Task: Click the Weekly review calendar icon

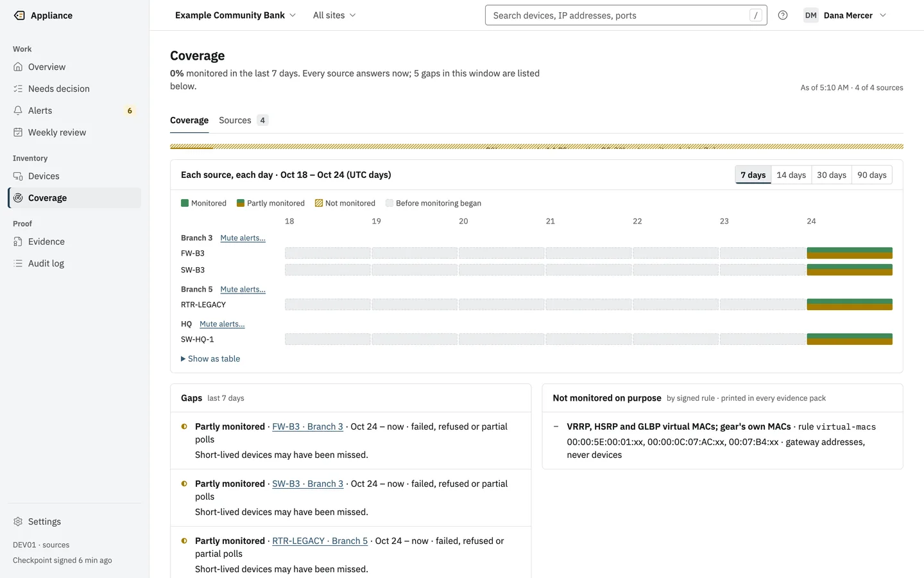Action: (18, 132)
